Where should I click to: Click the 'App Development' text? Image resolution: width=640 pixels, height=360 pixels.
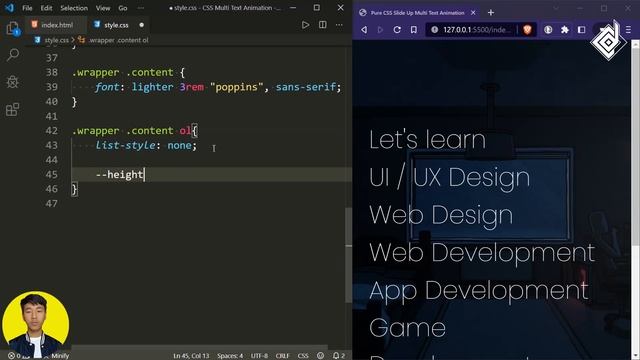coord(479,291)
